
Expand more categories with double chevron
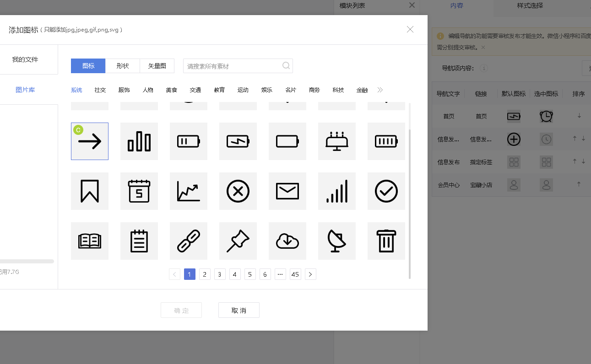380,90
